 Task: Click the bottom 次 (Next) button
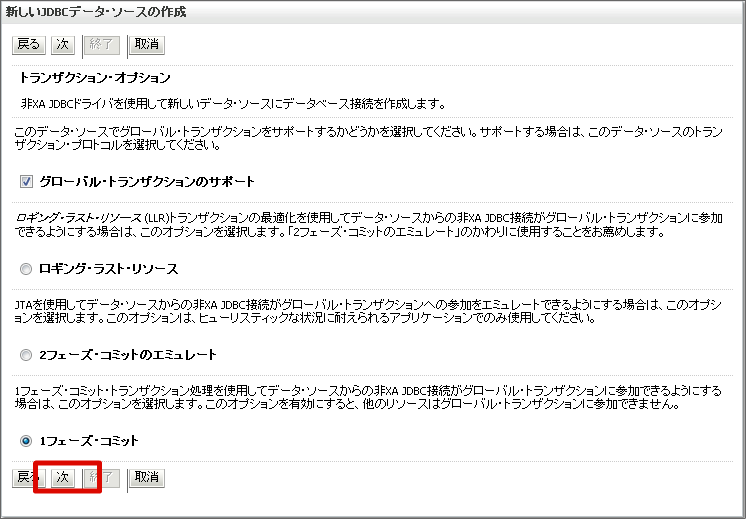pos(63,478)
